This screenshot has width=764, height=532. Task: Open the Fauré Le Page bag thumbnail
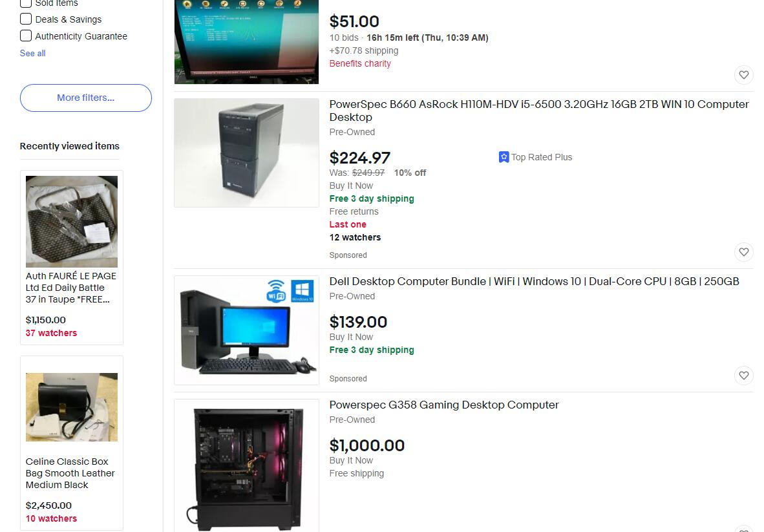(72, 222)
